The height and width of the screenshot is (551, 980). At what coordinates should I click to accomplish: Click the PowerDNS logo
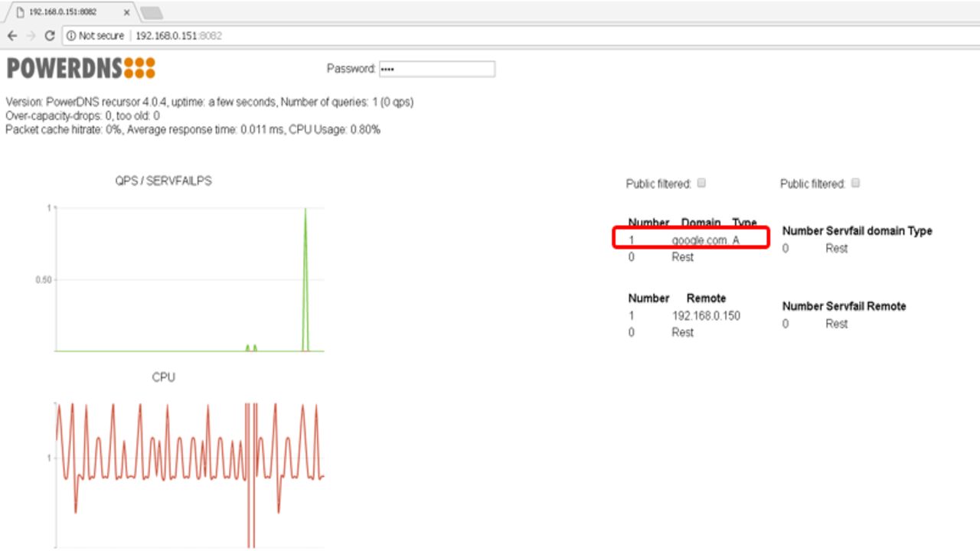click(80, 68)
